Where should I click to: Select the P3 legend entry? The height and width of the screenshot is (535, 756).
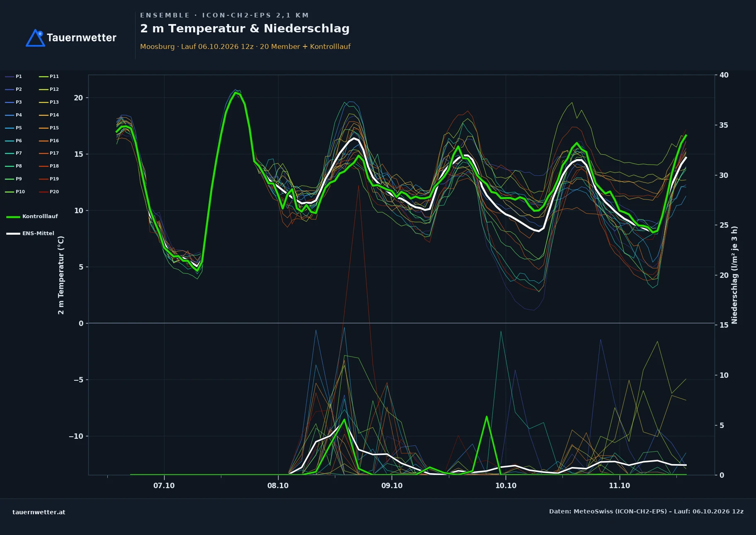(14, 102)
